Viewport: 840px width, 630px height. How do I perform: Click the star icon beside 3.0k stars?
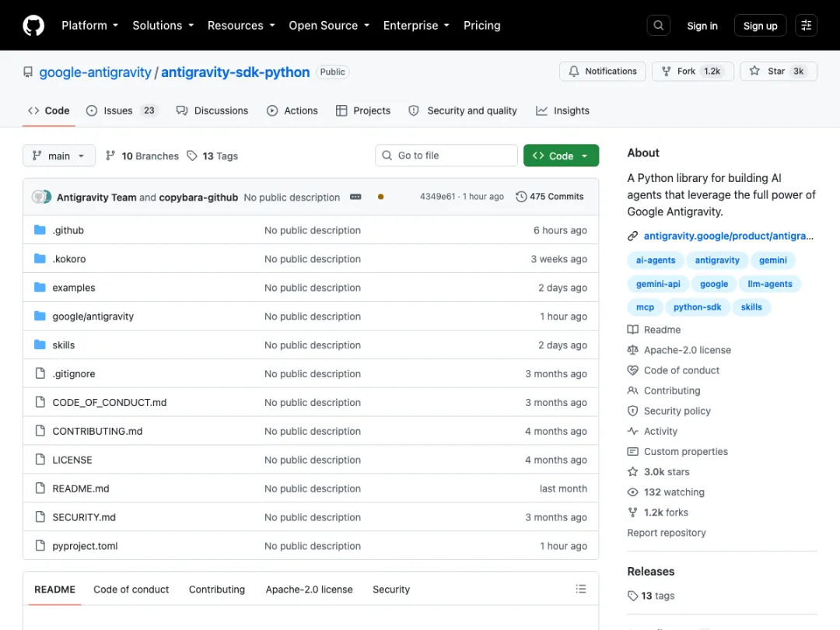pos(632,472)
